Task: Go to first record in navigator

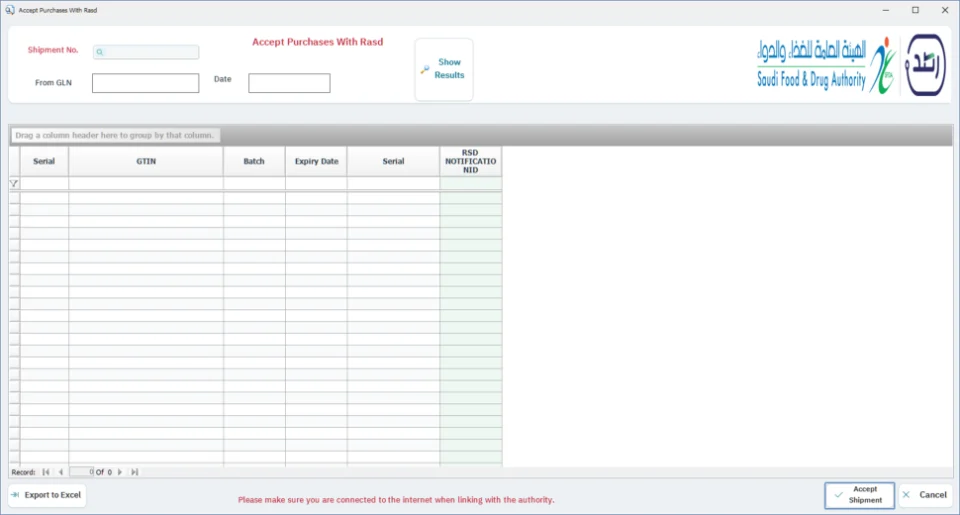Action: [46, 472]
